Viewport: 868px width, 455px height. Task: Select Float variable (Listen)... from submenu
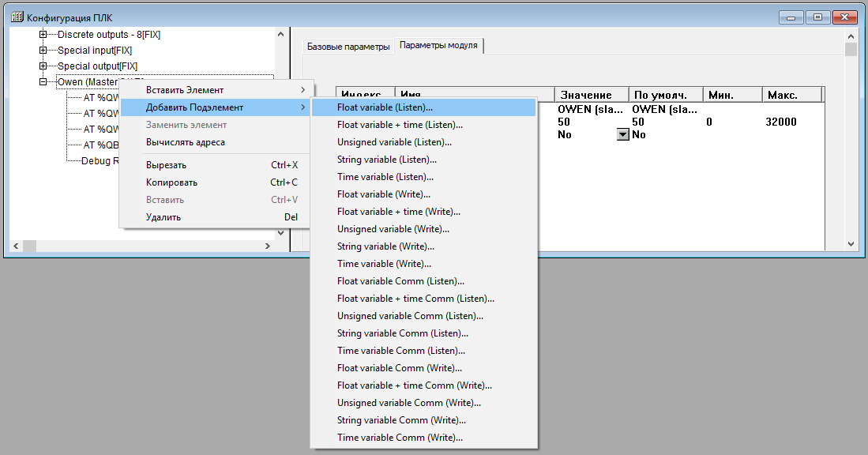point(385,107)
